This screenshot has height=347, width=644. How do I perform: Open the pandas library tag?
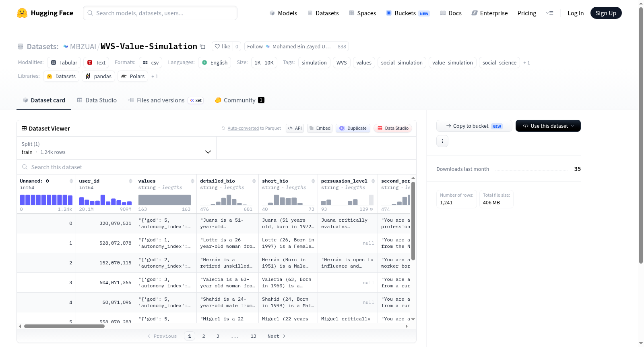pos(98,76)
